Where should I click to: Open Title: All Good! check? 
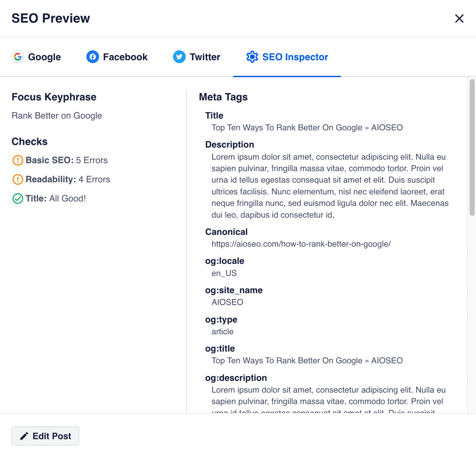49,199
